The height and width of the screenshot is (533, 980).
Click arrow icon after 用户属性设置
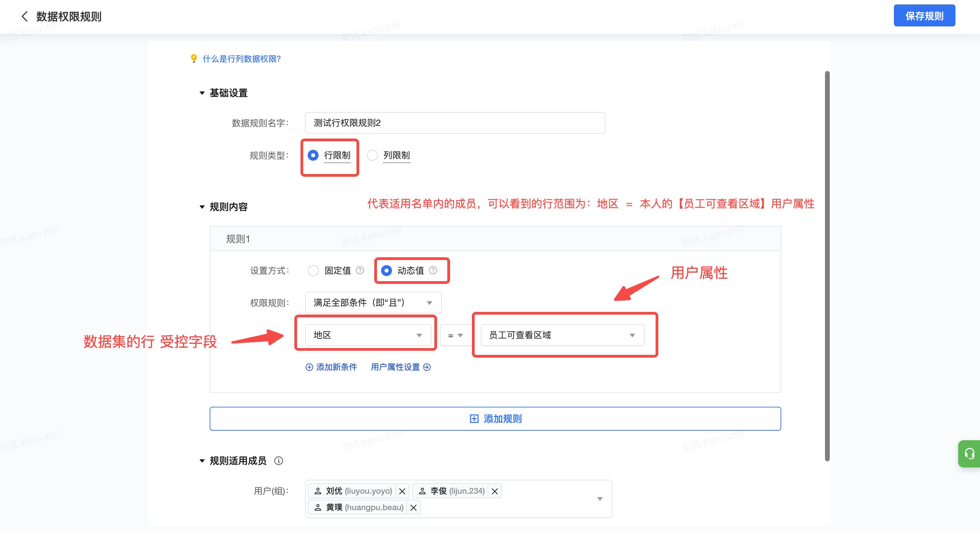click(427, 367)
